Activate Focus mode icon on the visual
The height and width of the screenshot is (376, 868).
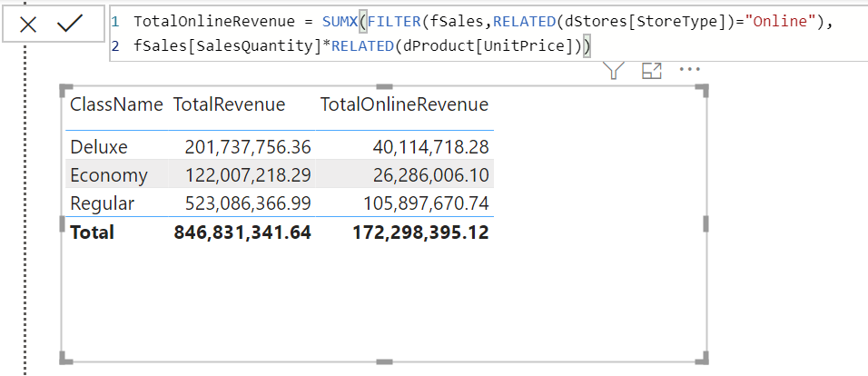point(652,70)
